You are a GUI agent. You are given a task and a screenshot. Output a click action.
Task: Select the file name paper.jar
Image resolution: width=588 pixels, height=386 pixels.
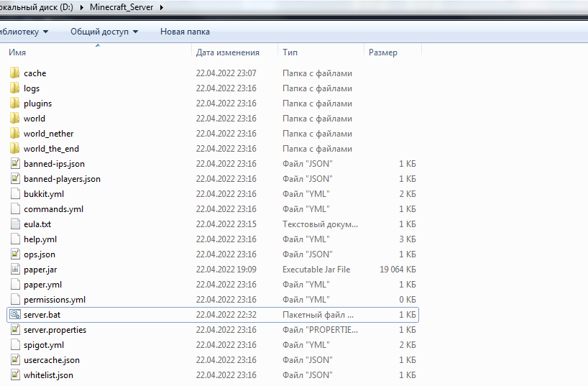pyautogui.click(x=40, y=270)
